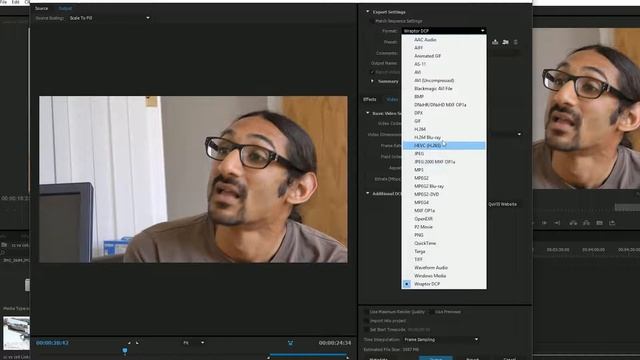
Task: Open the Source Scaling Scale To Fill dropdown
Action: [x=110, y=18]
